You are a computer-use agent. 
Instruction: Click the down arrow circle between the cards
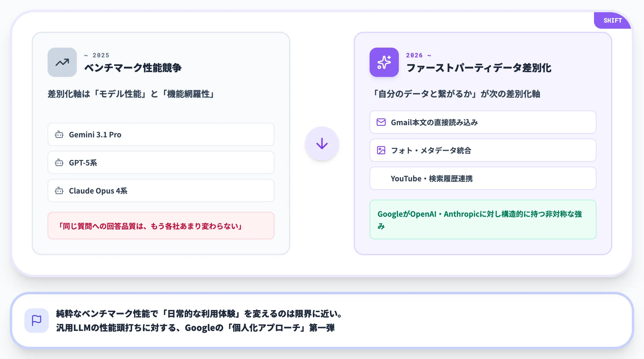(x=322, y=143)
